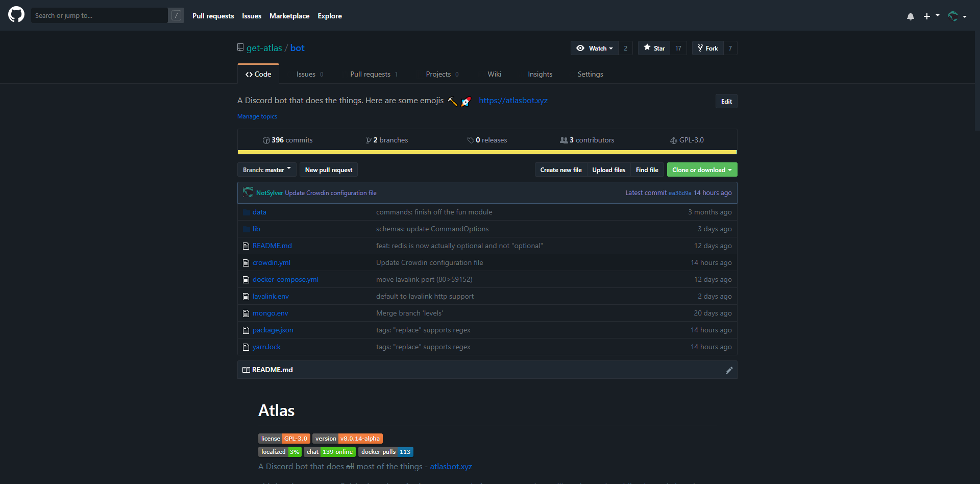Open docker-compose.yml
The width and height of the screenshot is (980, 484).
285,279
